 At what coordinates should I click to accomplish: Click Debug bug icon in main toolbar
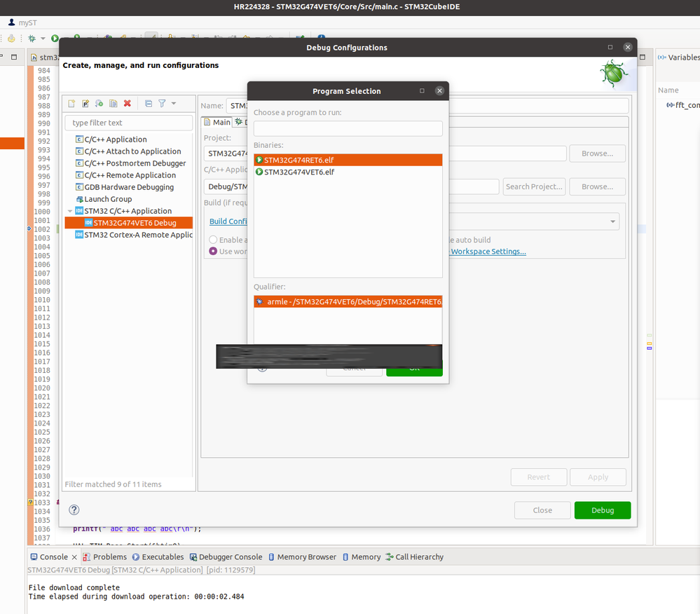pos(32,39)
